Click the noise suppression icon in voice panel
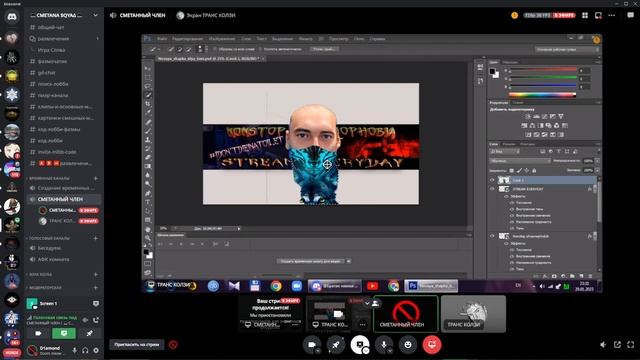 pyautogui.click(x=85, y=320)
